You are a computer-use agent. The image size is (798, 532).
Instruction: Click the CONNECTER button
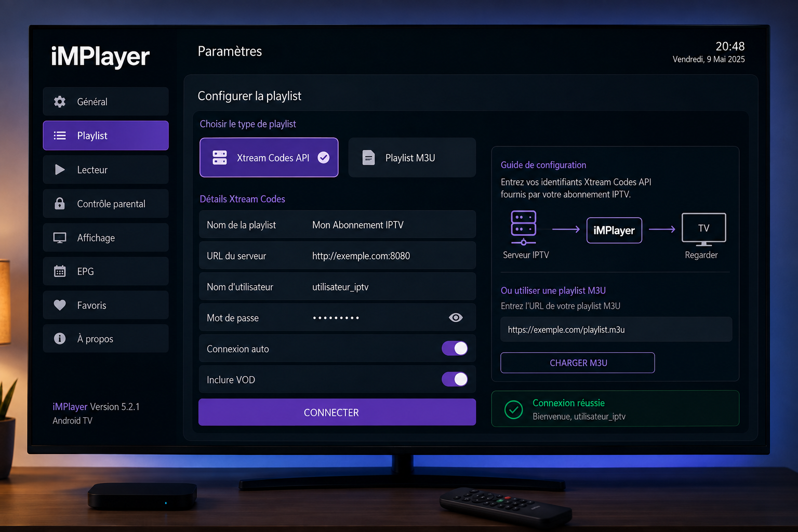(x=337, y=413)
